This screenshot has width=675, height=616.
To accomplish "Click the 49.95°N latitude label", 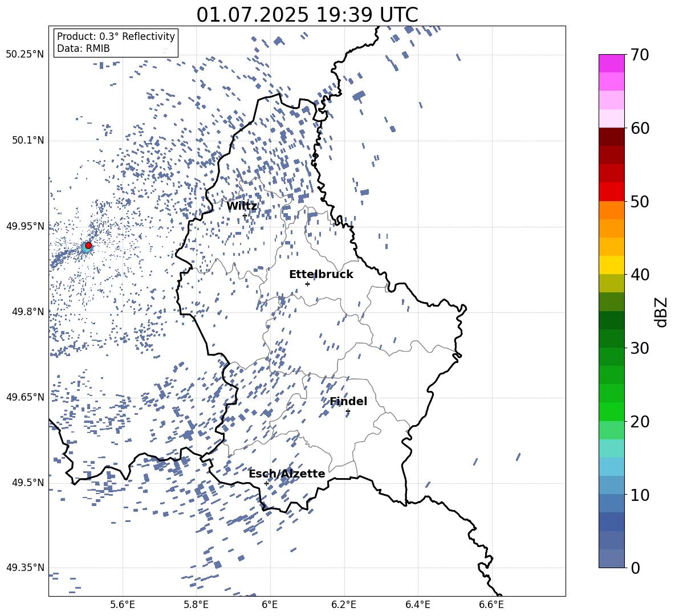I will point(25,226).
